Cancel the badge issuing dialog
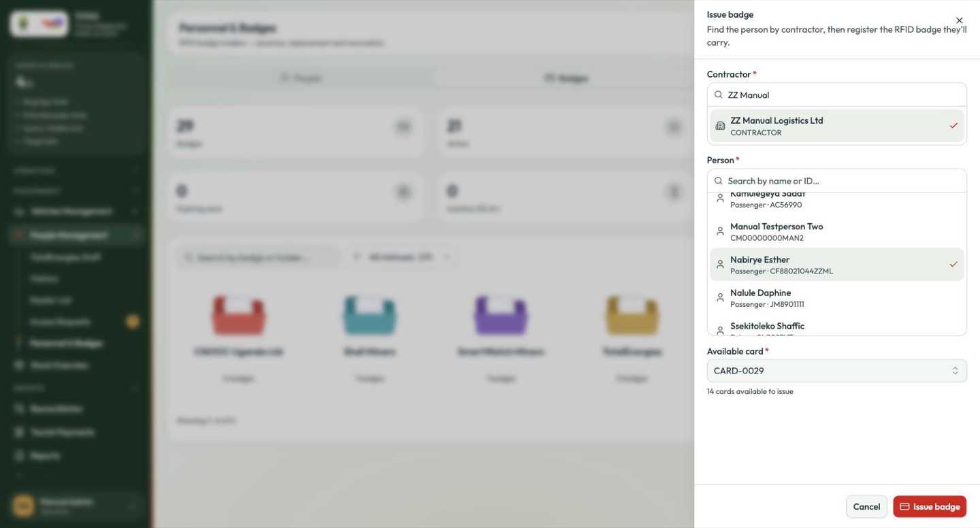 pyautogui.click(x=866, y=506)
